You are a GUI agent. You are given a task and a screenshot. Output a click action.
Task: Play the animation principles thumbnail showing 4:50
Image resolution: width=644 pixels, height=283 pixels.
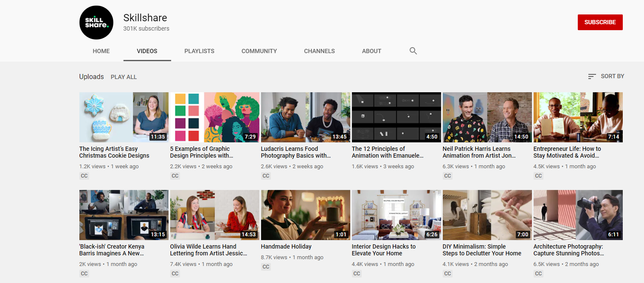[x=397, y=117]
